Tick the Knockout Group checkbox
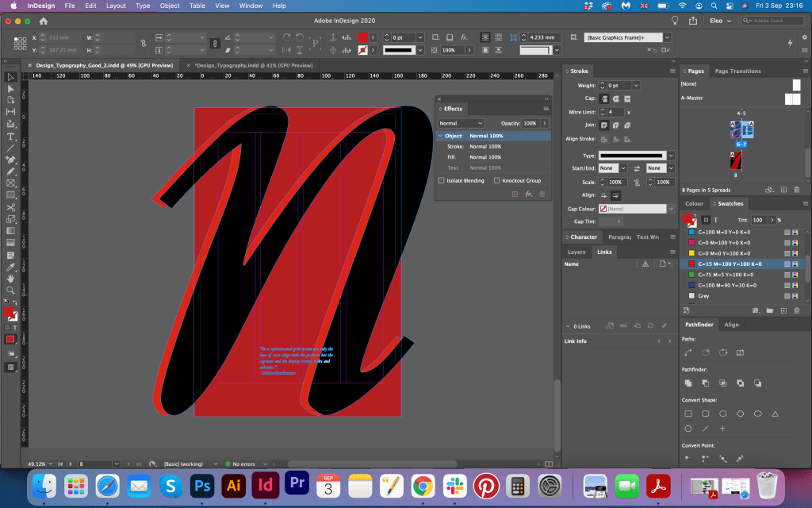This screenshot has width=812, height=508. point(497,180)
